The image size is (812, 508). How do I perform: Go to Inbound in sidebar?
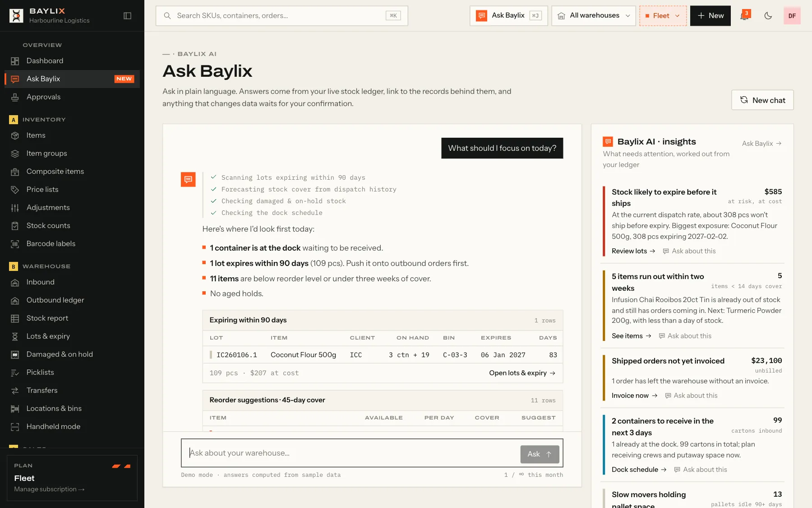72,282
